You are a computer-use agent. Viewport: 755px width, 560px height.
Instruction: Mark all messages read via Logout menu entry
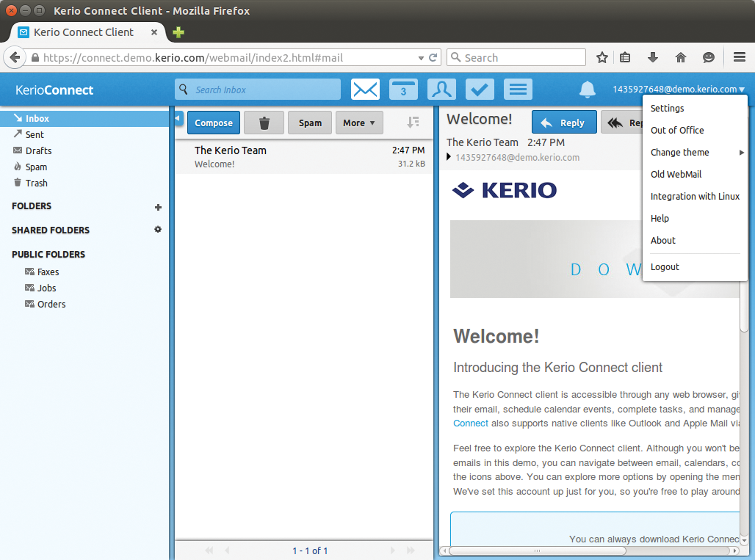664,266
